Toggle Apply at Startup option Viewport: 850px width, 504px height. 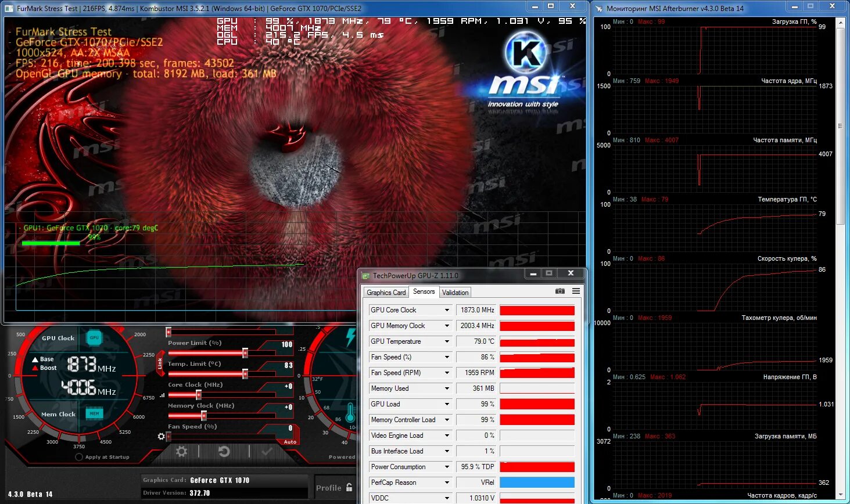tap(79, 457)
